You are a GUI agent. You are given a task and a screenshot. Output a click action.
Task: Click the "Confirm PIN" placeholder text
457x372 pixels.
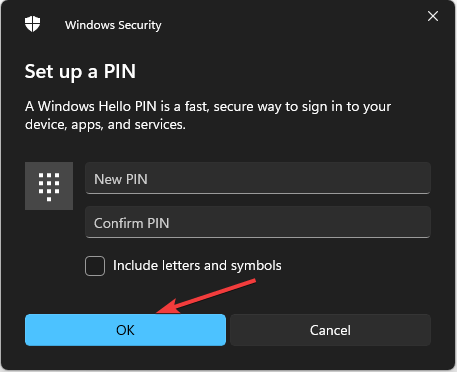132,223
